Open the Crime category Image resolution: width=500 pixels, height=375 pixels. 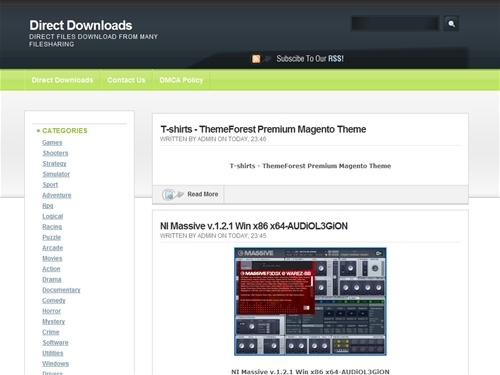(x=51, y=332)
